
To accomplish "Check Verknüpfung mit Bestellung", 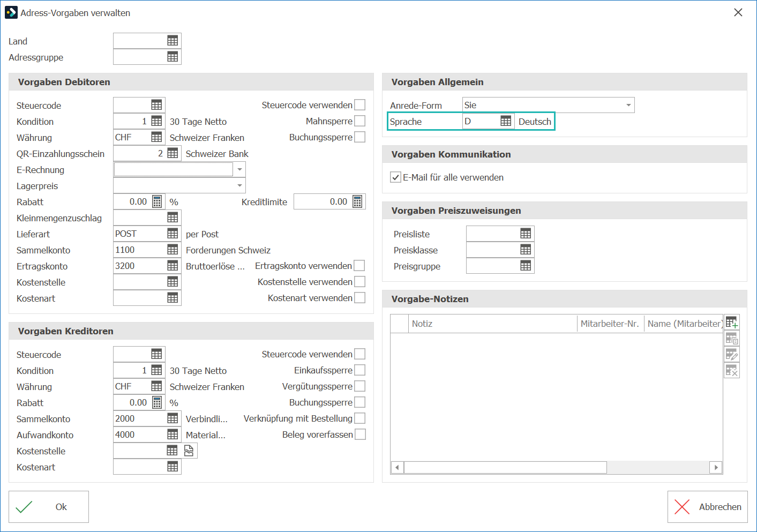I will pyautogui.click(x=360, y=418).
